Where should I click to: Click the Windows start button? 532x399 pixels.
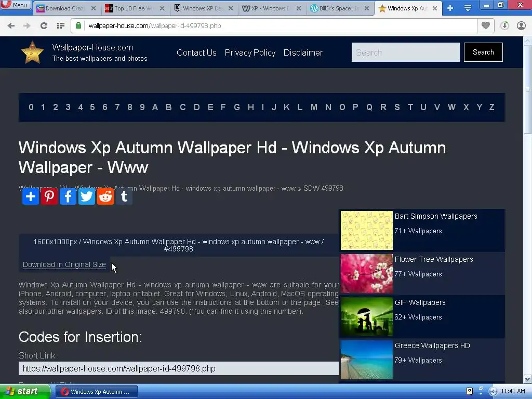click(x=24, y=392)
